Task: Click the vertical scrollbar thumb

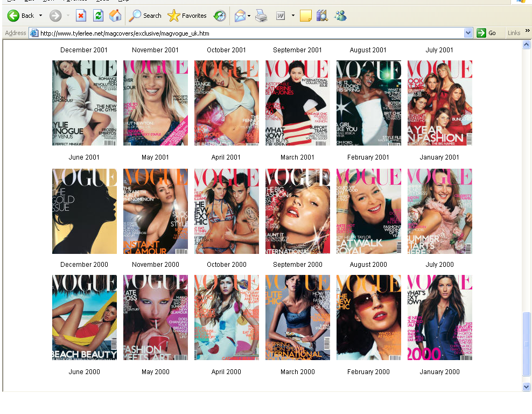Action: pos(526,344)
